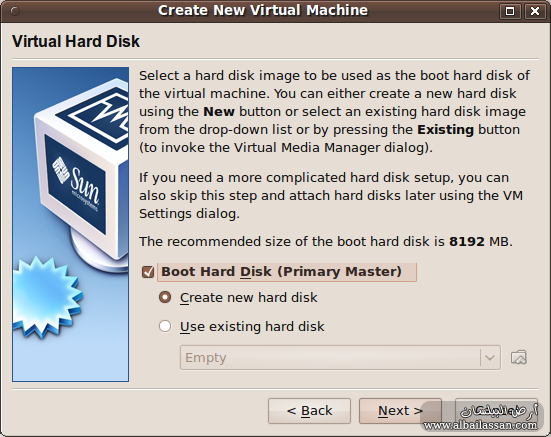Select the Use existing hard disk radio button
This screenshot has height=437, width=551.
165,326
